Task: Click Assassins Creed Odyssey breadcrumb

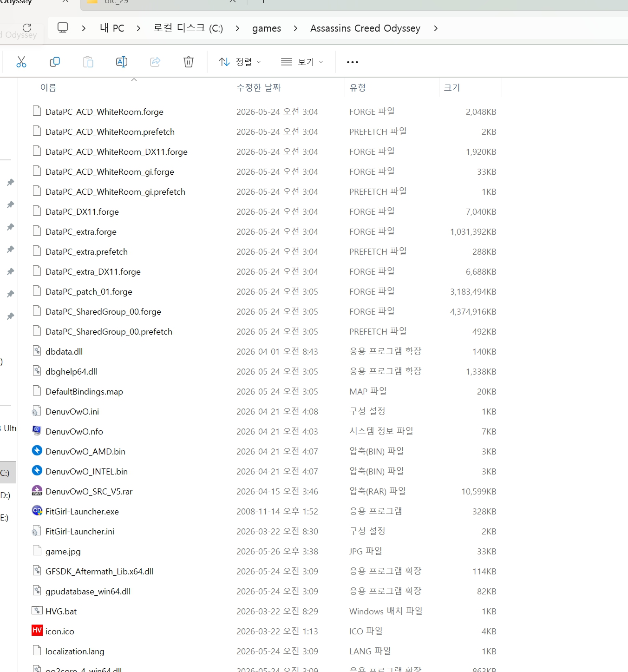Action: coord(365,28)
